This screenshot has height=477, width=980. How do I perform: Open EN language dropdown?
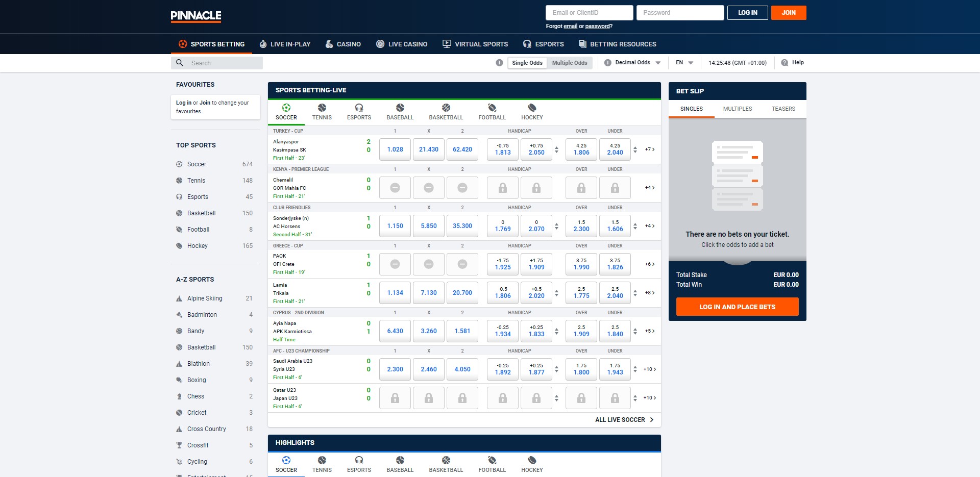click(684, 63)
